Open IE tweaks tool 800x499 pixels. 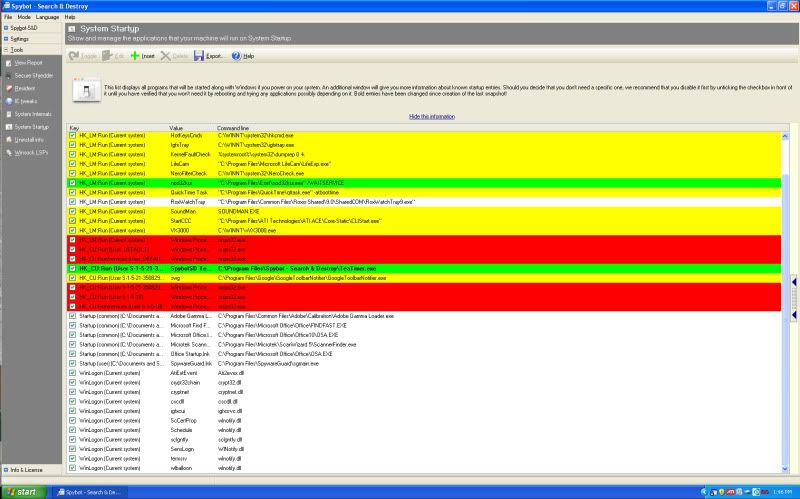tap(26, 101)
